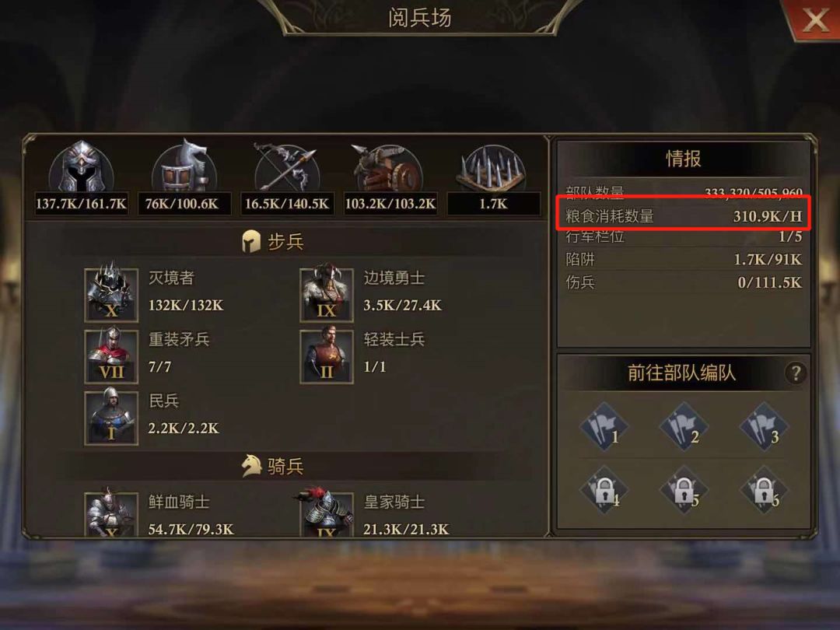Select the 步兵 infantry section header
840x630 pixels.
pos(273,242)
